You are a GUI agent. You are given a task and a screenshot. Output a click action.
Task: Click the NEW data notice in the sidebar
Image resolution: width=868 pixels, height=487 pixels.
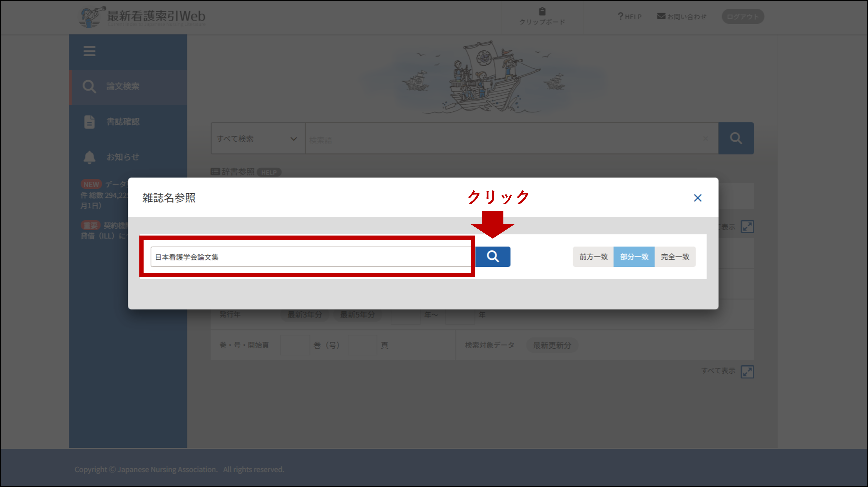pos(104,195)
